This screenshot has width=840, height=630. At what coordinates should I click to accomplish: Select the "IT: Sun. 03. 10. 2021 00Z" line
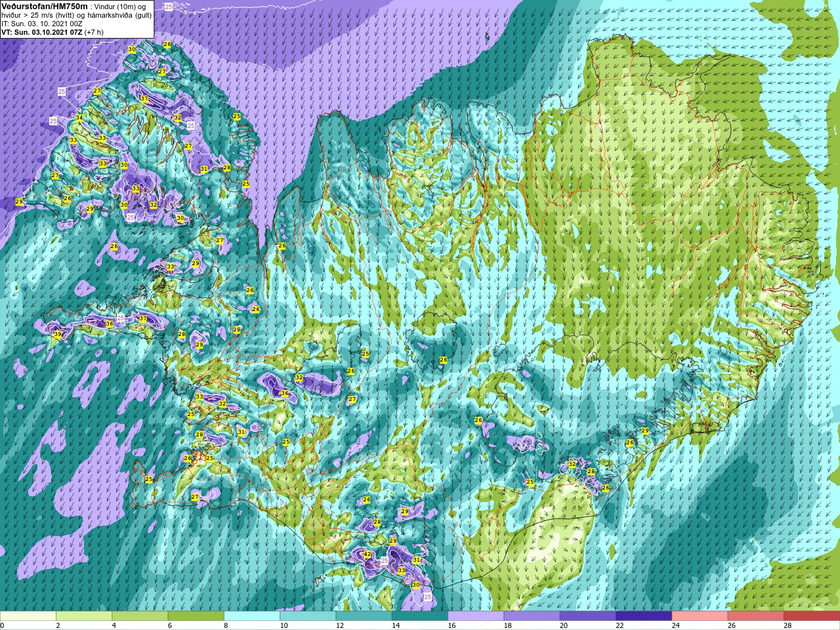pos(41,24)
